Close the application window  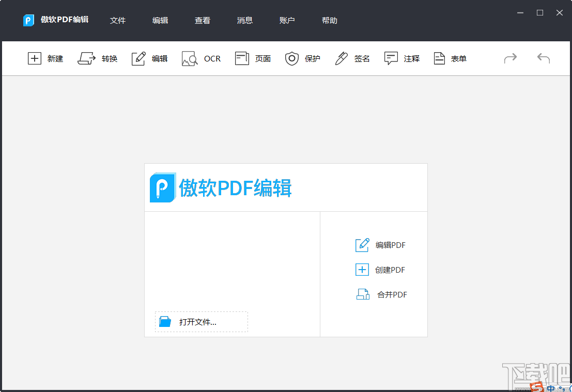pos(559,13)
